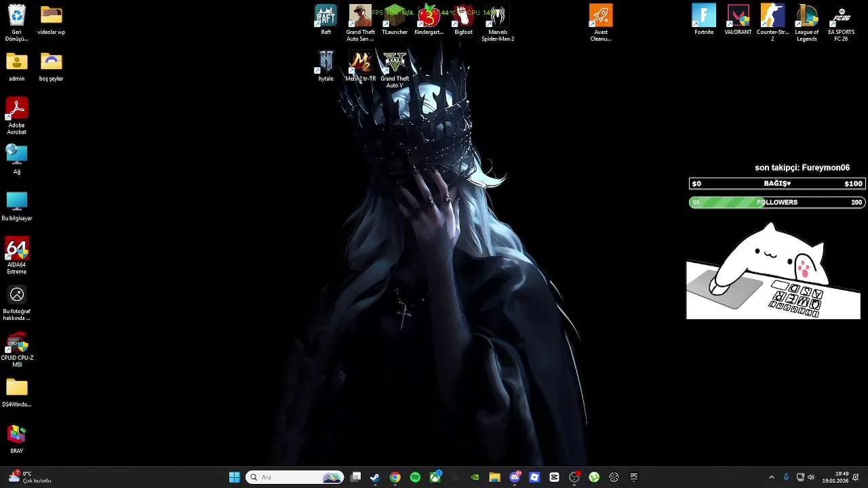
Task: Launch Counter-Strike 2 shortcut
Action: tap(772, 23)
